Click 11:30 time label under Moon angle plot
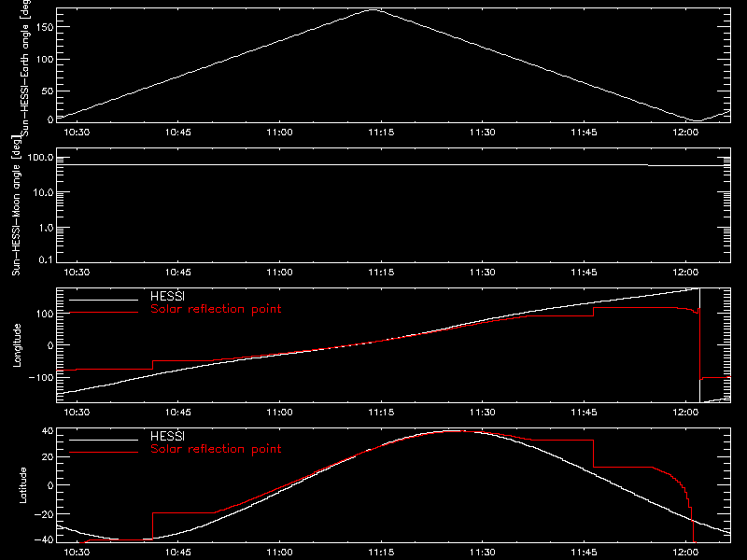The width and height of the screenshot is (747, 560). tap(483, 273)
